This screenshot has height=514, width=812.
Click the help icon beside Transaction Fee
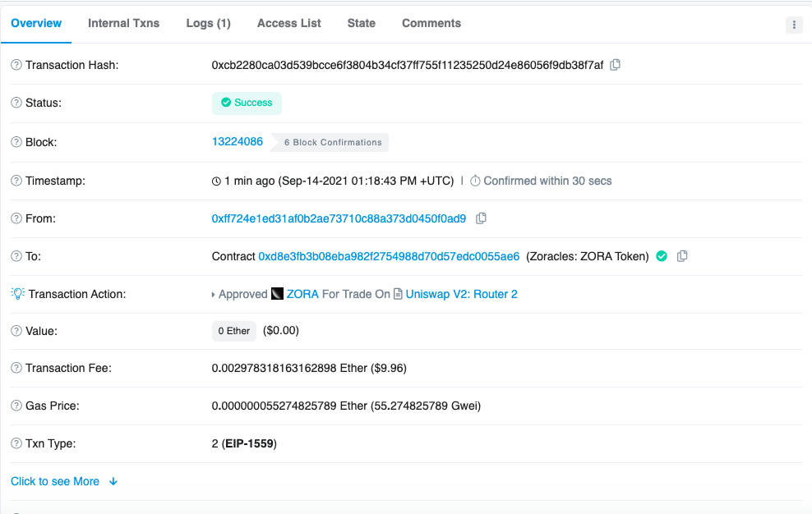coord(16,368)
